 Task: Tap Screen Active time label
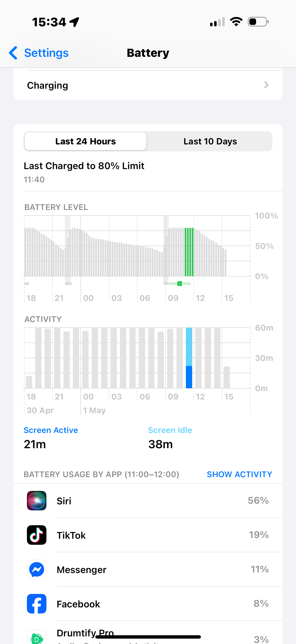[51, 430]
